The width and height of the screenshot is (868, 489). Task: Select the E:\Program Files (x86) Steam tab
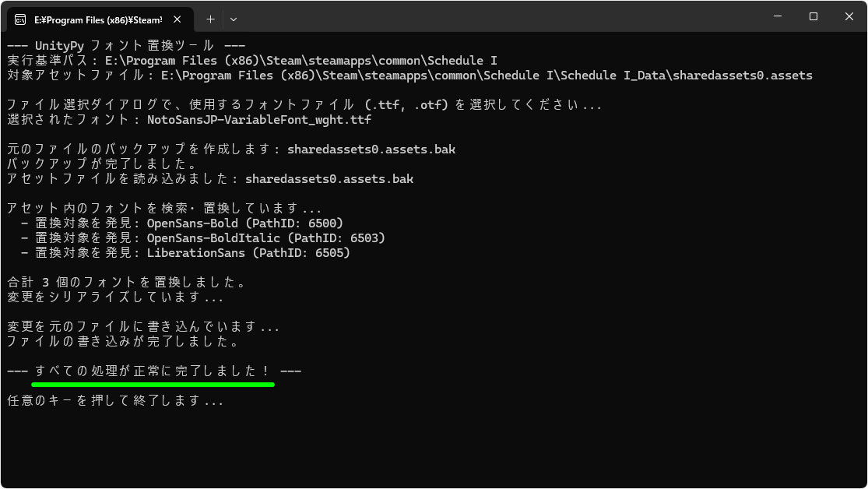100,19
